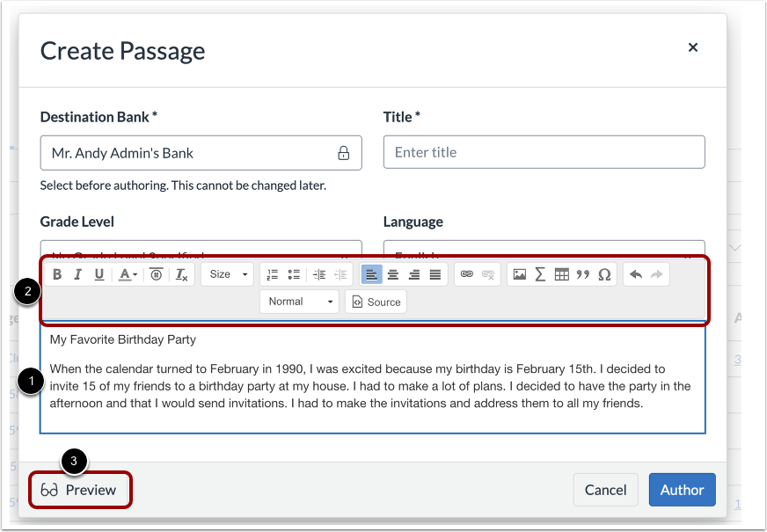Open the Normal paragraph style dropdown
The width and height of the screenshot is (767, 532).
299,302
